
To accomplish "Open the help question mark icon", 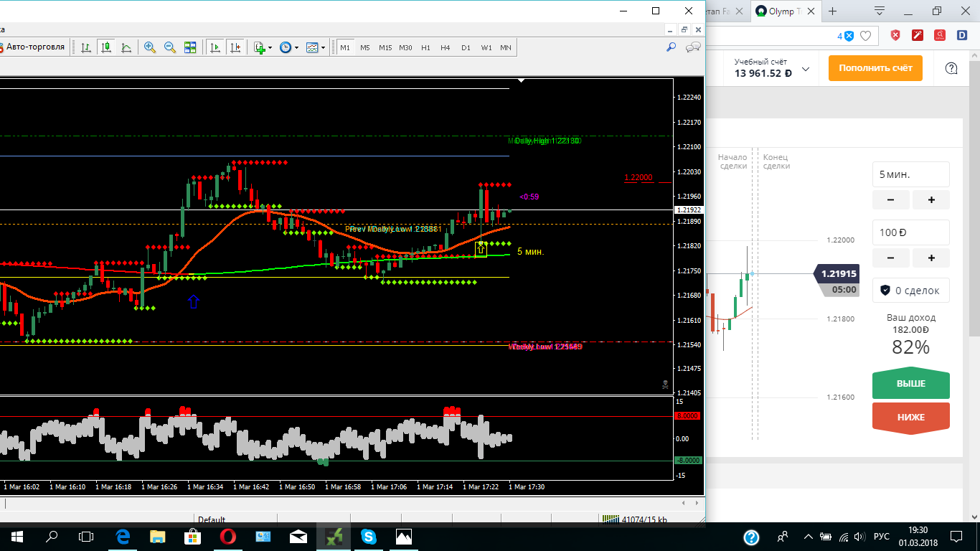I will pos(951,69).
